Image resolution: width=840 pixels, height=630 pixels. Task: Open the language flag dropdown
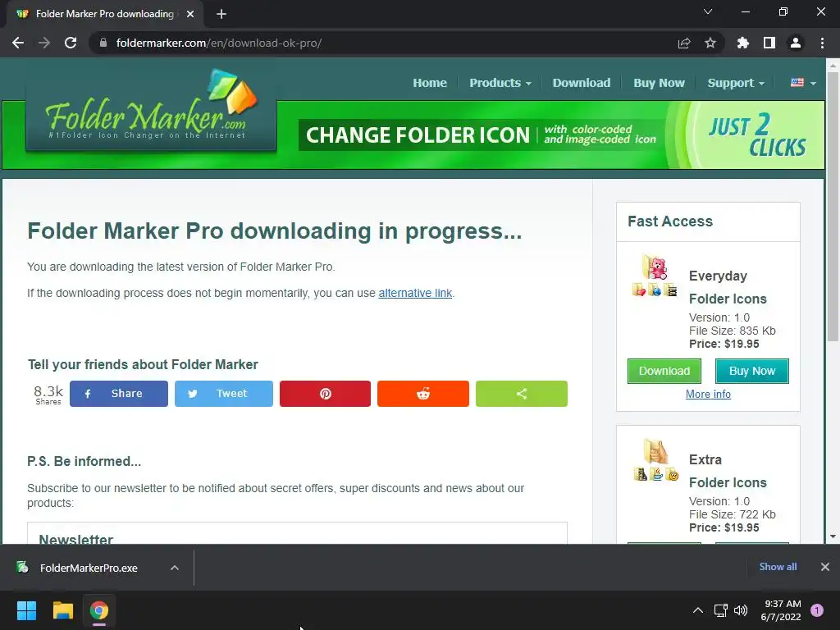tap(803, 83)
